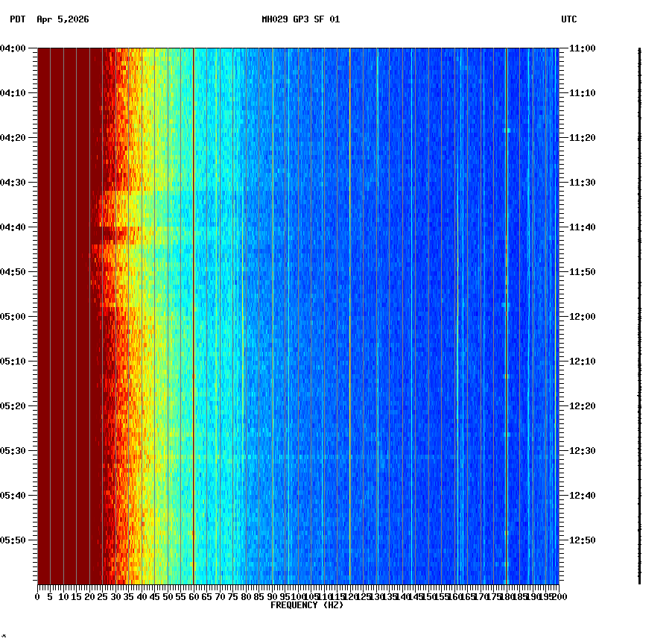Click the FREQUENCY (HZ) axis title
The width and height of the screenshot is (672, 644).
point(307,604)
